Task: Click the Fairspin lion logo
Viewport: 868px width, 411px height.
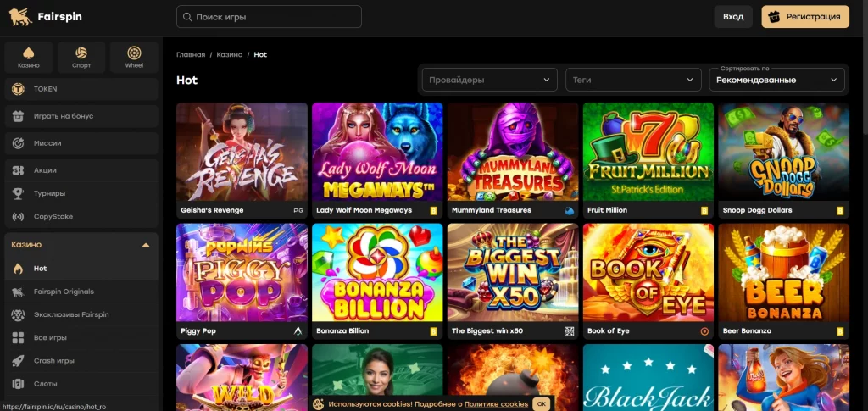Action: tap(21, 17)
